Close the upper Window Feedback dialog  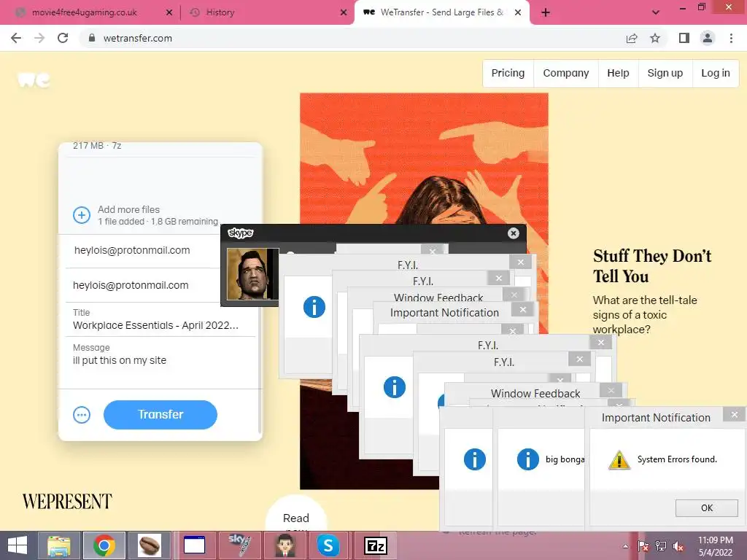(514, 295)
